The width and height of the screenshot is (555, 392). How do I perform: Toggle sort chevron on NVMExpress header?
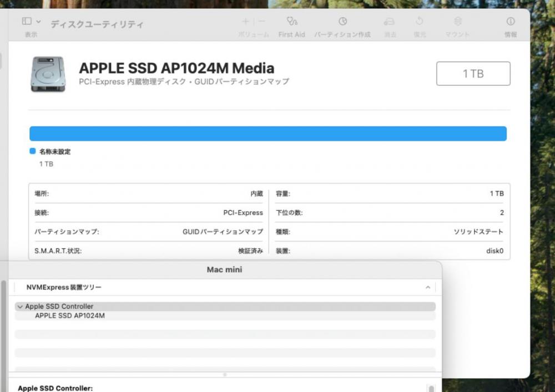(x=428, y=287)
